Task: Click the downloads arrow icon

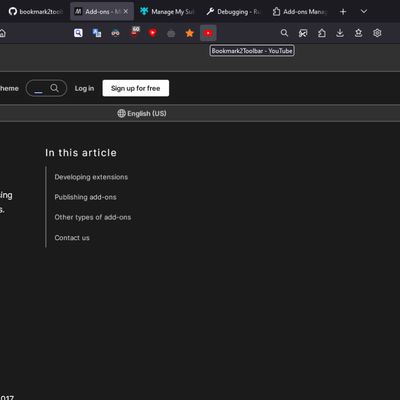Action: 340,33
